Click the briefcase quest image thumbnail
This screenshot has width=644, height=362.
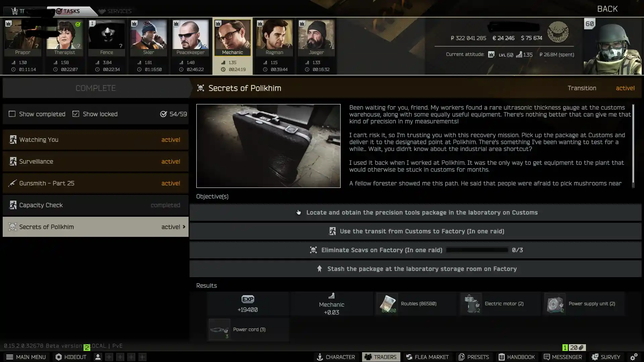(268, 146)
